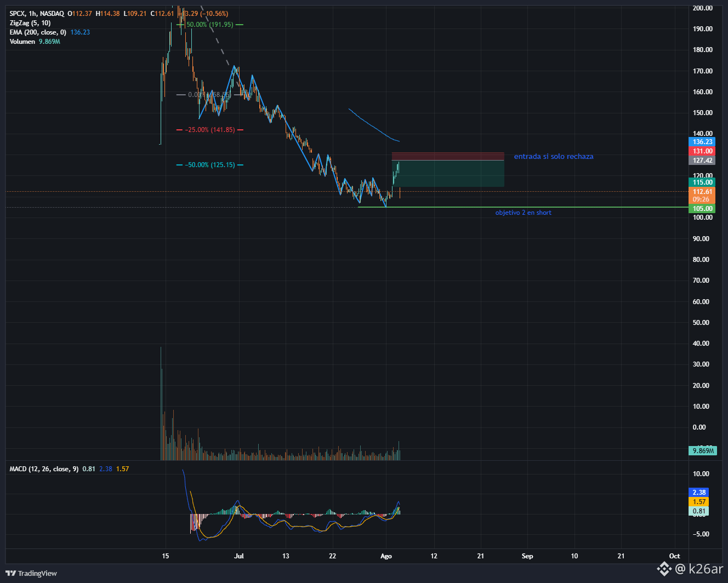Click the Ago label on the time axis
Screen dimensions: 728x583
[386, 556]
